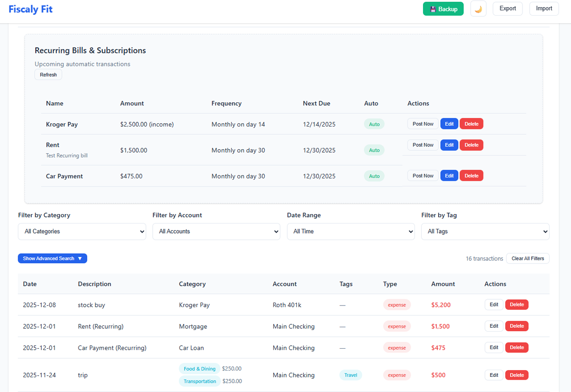The image size is (571, 392).
Task: Delete the trip transaction
Action: coord(517,375)
